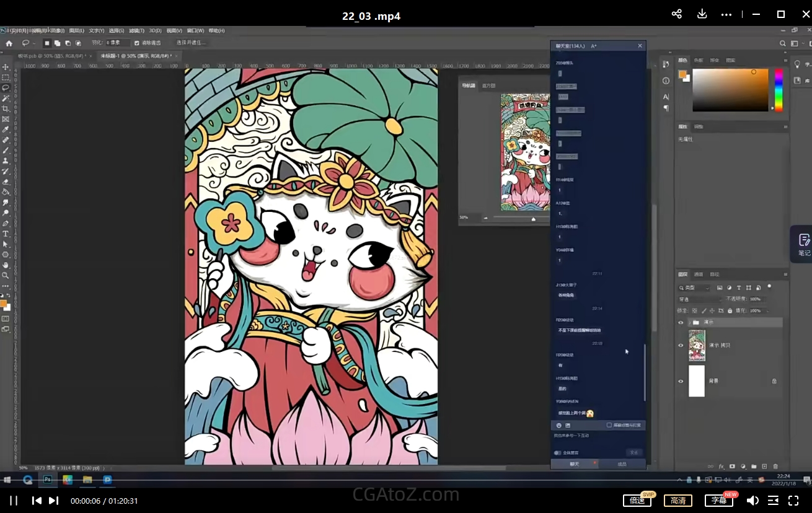Open the 笔记 notes side button
Viewport: 812px width, 513px height.
(x=804, y=244)
